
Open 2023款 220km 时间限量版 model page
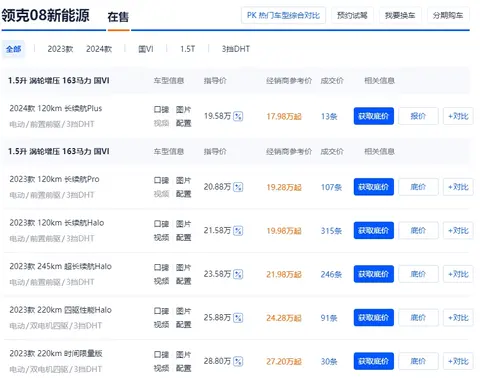(x=56, y=353)
